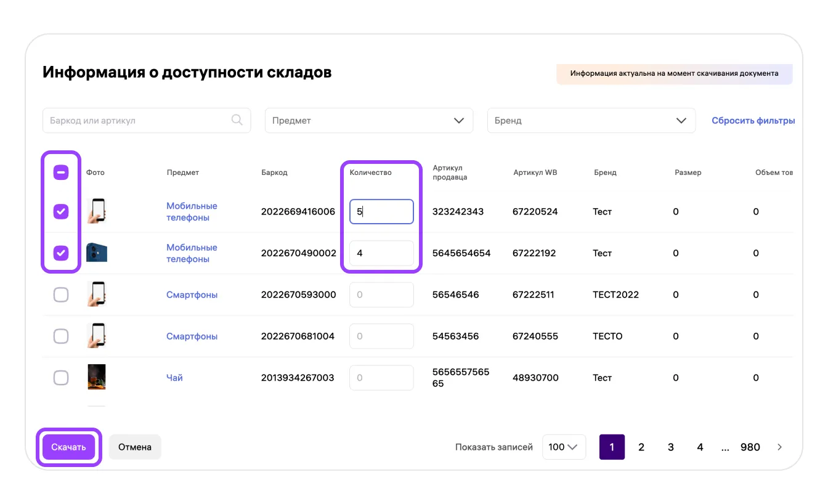Open the Чай subject link
The image size is (828, 504).
174,378
